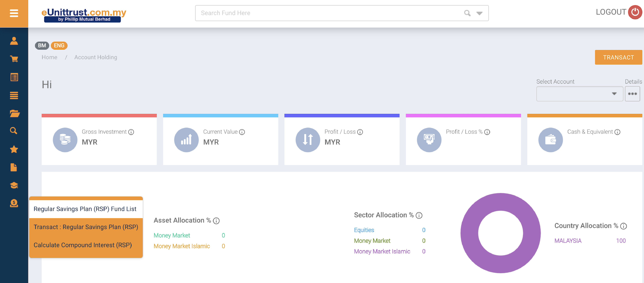Screen dimensions: 644x283
Task: Click the Search Fund Here field
Action: point(325,13)
